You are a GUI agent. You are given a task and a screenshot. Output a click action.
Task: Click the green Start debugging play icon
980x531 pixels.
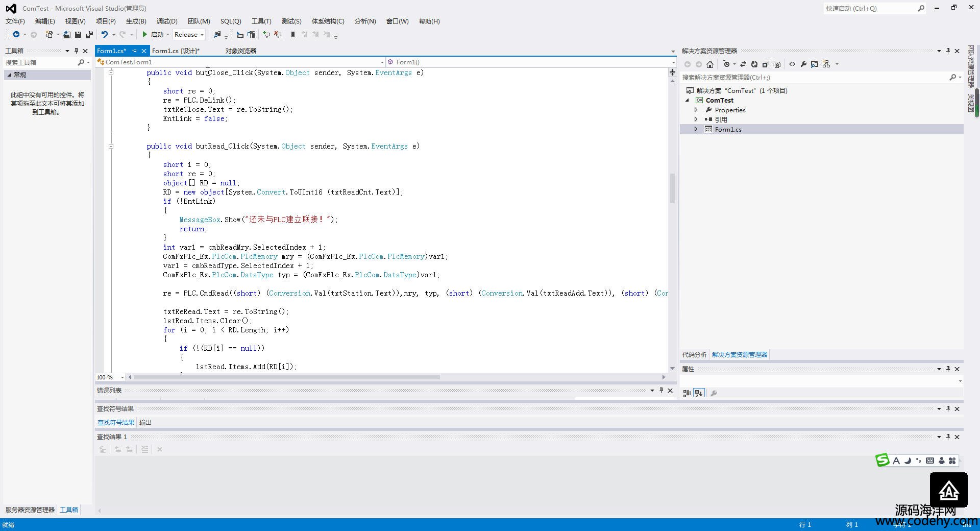[x=145, y=35]
